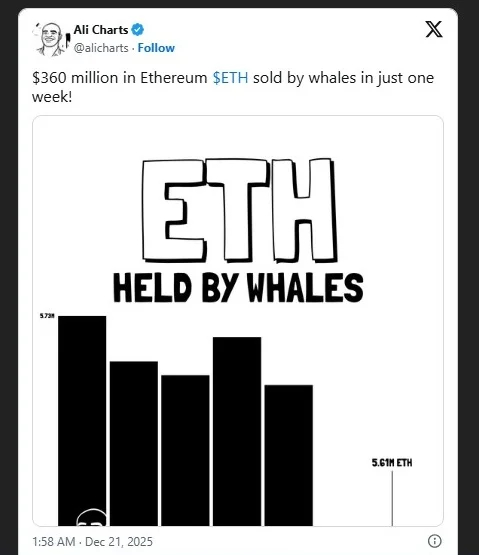The height and width of the screenshot is (555, 479).
Task: Click the large ETH title in the chart
Action: click(x=240, y=210)
